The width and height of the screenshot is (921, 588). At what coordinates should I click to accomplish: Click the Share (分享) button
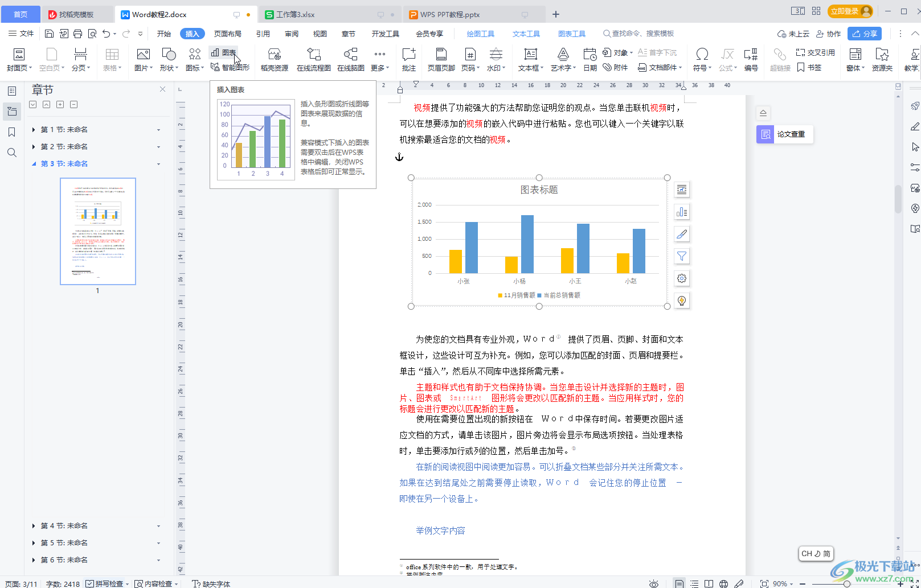(865, 34)
